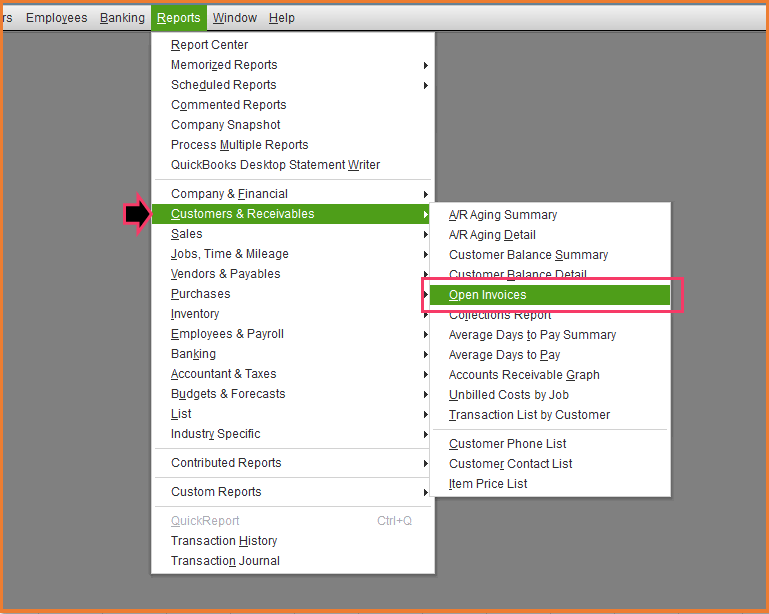The image size is (769, 614).
Task: Expand Custom Reports submenu
Action: tap(291, 492)
